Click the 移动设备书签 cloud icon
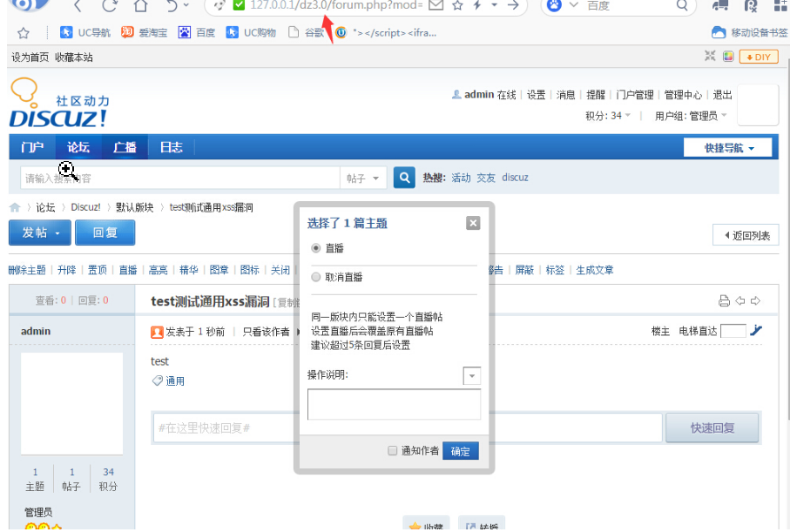This screenshot has width=790, height=532. (719, 33)
